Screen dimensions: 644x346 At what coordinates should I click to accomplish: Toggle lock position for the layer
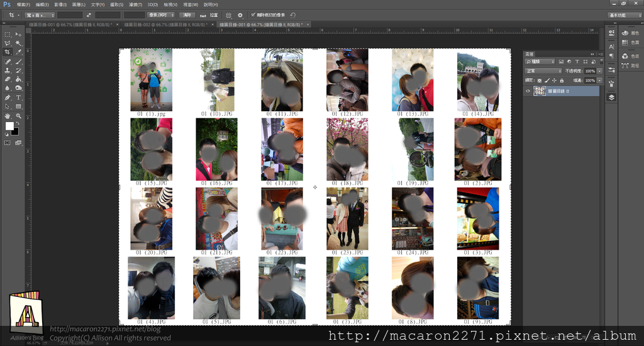tap(554, 81)
